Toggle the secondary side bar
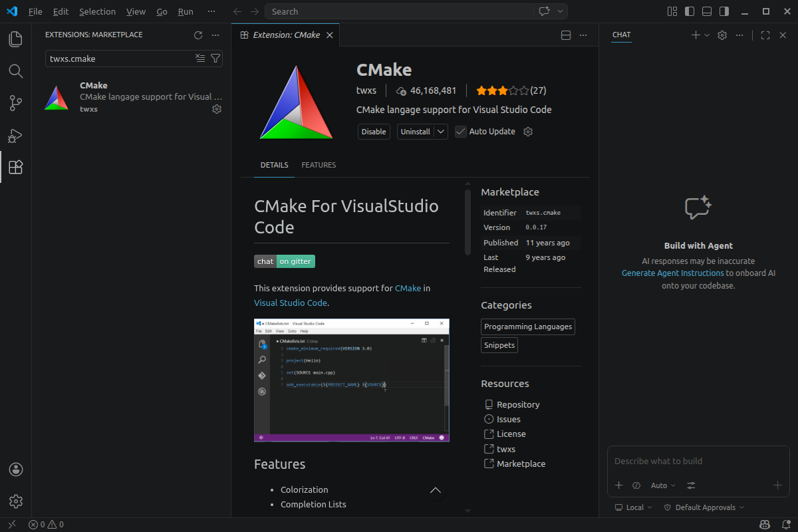 click(x=724, y=11)
